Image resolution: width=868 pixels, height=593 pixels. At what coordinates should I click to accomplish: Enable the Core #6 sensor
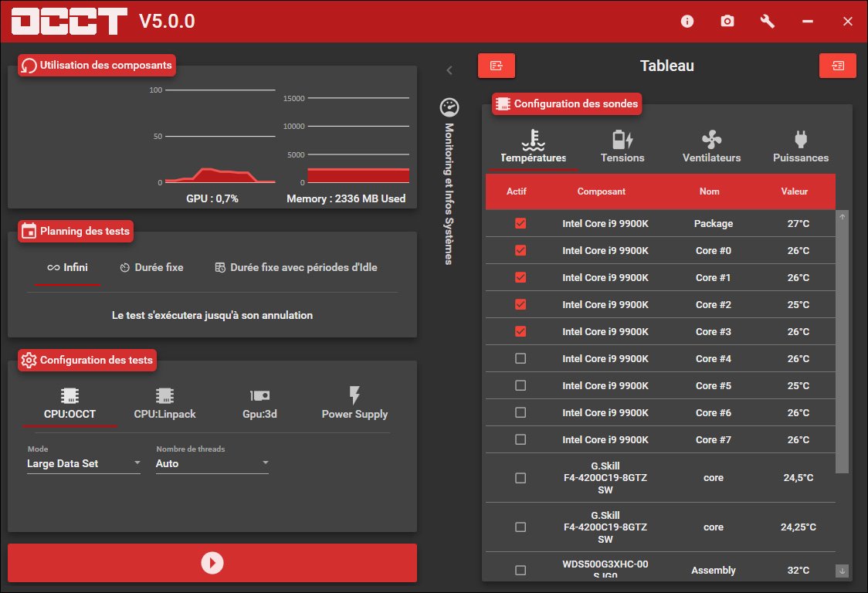pyautogui.click(x=520, y=412)
